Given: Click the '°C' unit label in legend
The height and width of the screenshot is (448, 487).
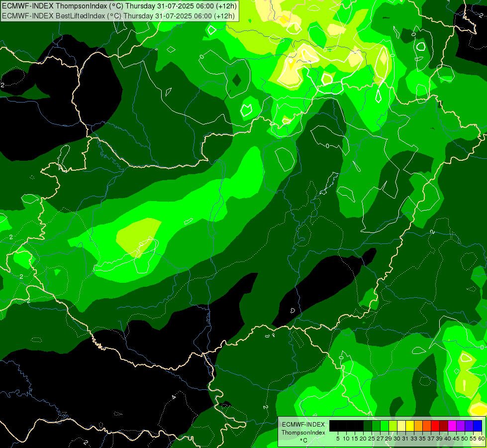Looking at the screenshot, I should coord(304,441).
